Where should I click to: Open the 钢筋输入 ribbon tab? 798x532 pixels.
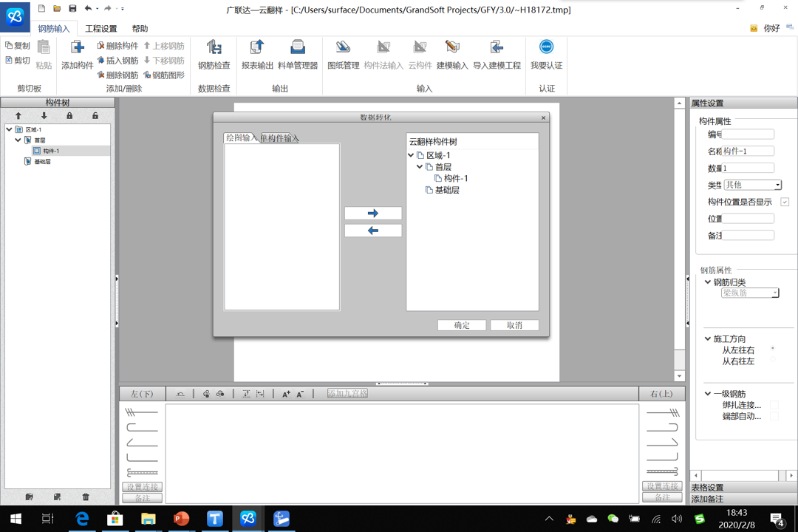[53, 29]
